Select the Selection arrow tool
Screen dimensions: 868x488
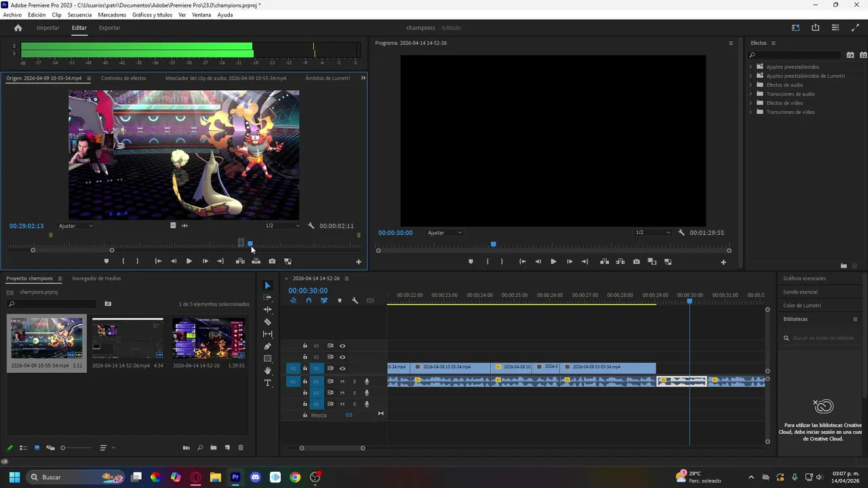[267, 285]
